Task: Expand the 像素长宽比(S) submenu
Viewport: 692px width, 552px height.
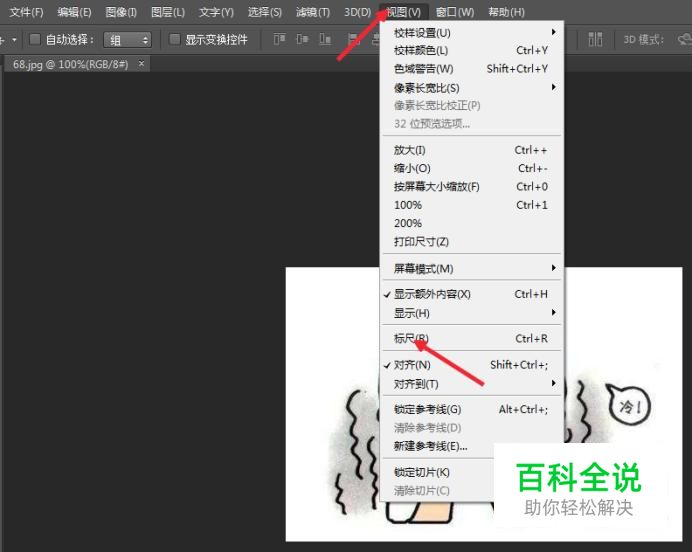Action: point(471,88)
